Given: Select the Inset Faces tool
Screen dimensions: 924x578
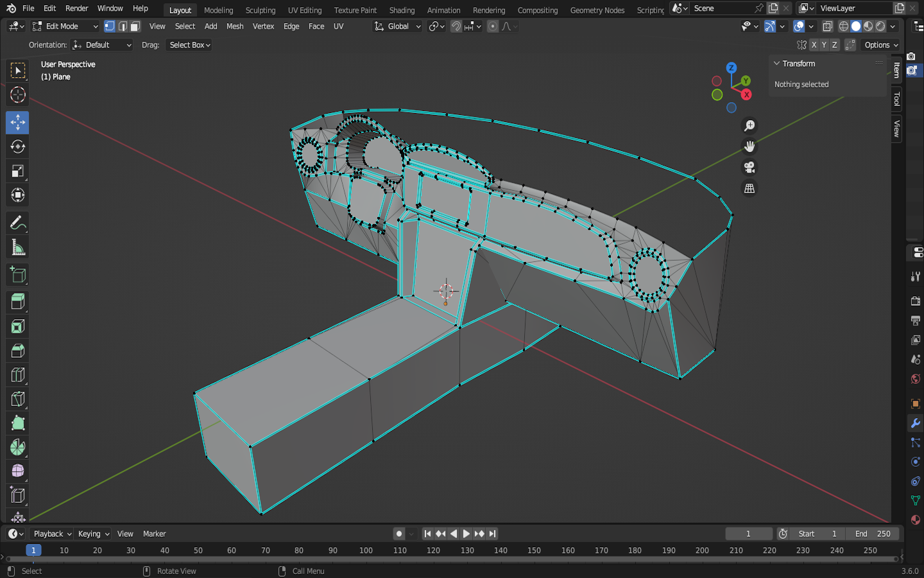Looking at the screenshot, I should pyautogui.click(x=17, y=326).
